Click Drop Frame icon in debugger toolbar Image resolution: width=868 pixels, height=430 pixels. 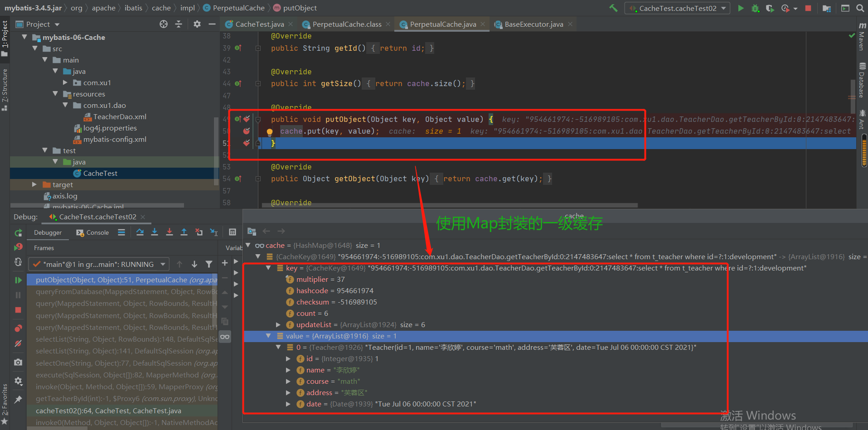coord(199,232)
